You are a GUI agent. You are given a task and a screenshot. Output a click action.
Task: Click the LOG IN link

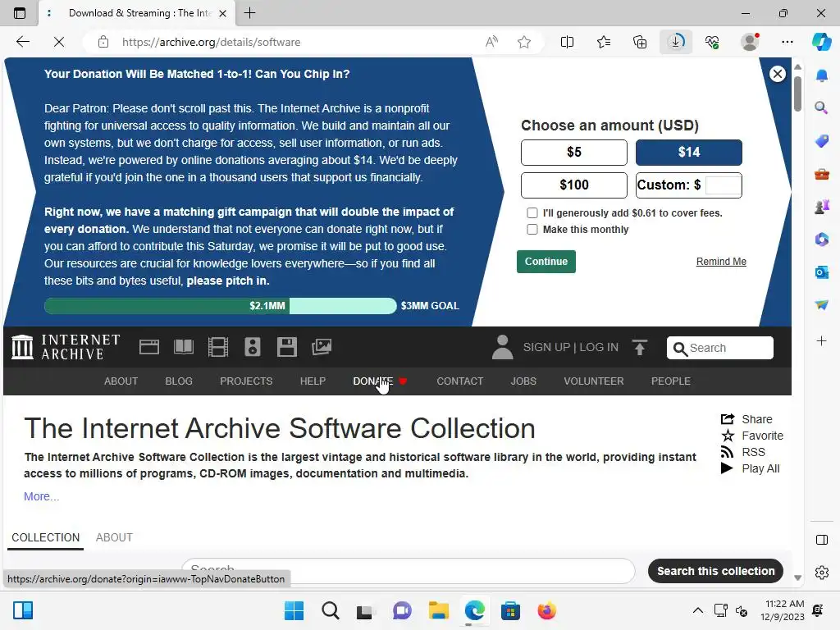(x=598, y=347)
